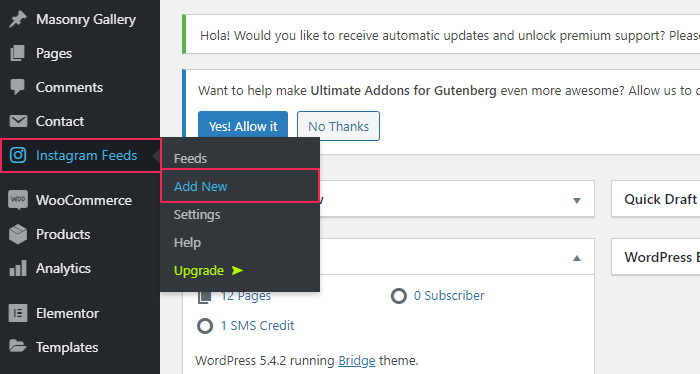700x374 pixels.
Task: Click the Instagram camera icon in sidebar
Action: click(x=18, y=155)
